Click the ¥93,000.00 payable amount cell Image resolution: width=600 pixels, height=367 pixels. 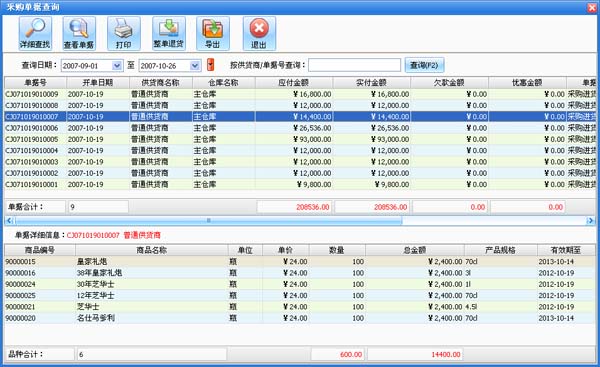point(294,139)
